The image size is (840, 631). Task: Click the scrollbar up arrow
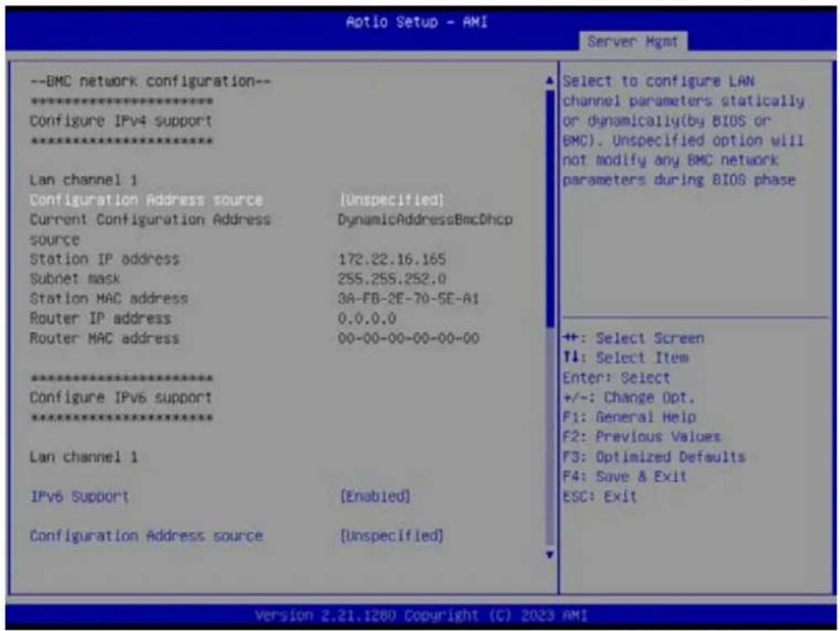pos(550,81)
